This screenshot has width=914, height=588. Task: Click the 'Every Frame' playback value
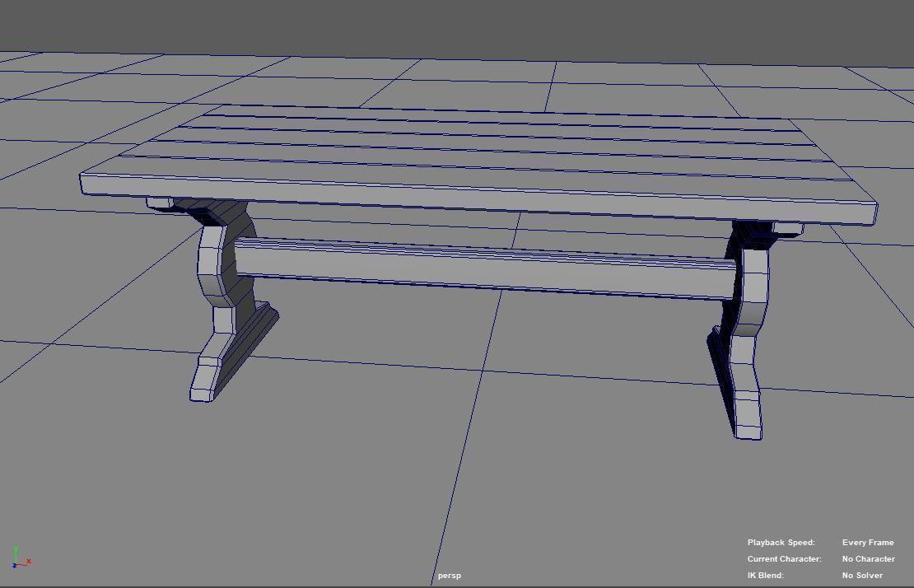[x=868, y=543]
